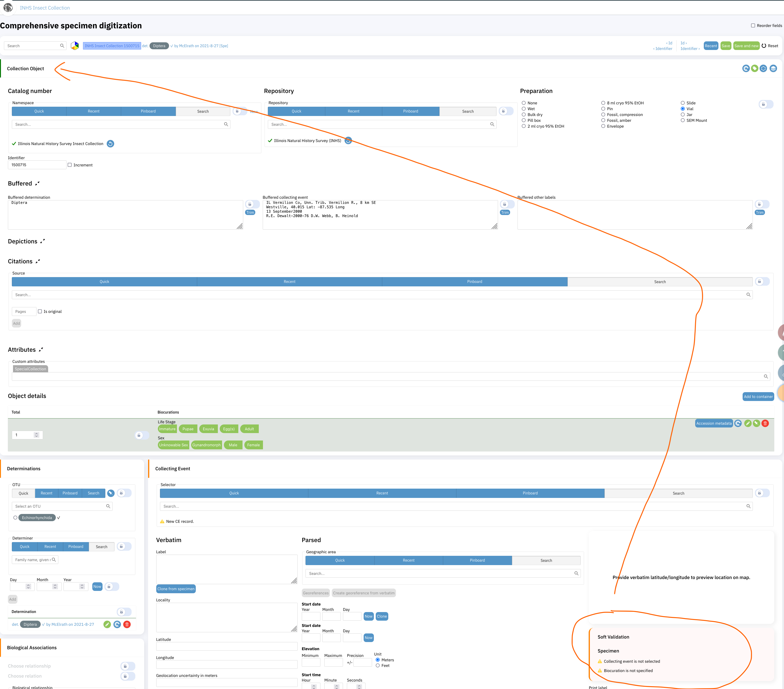Expand the Depictions section
Image resolution: width=784 pixels, height=689 pixels.
(42, 240)
